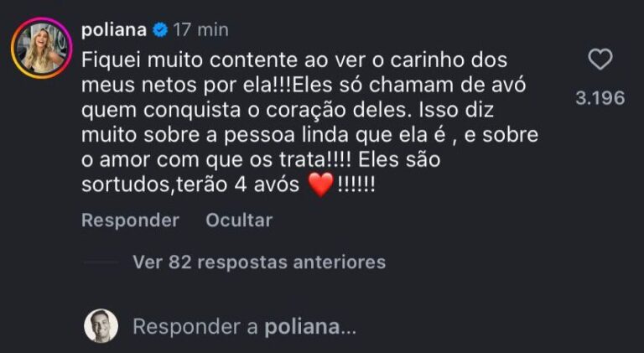Click the "17 min" timestamp
Viewport: 644px width, 353px height.
[x=201, y=30]
